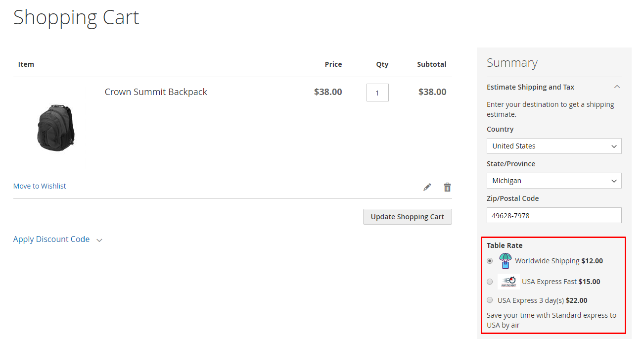Click the USA Express Fast delivery logo
This screenshot has height=339, width=644.
tap(508, 282)
